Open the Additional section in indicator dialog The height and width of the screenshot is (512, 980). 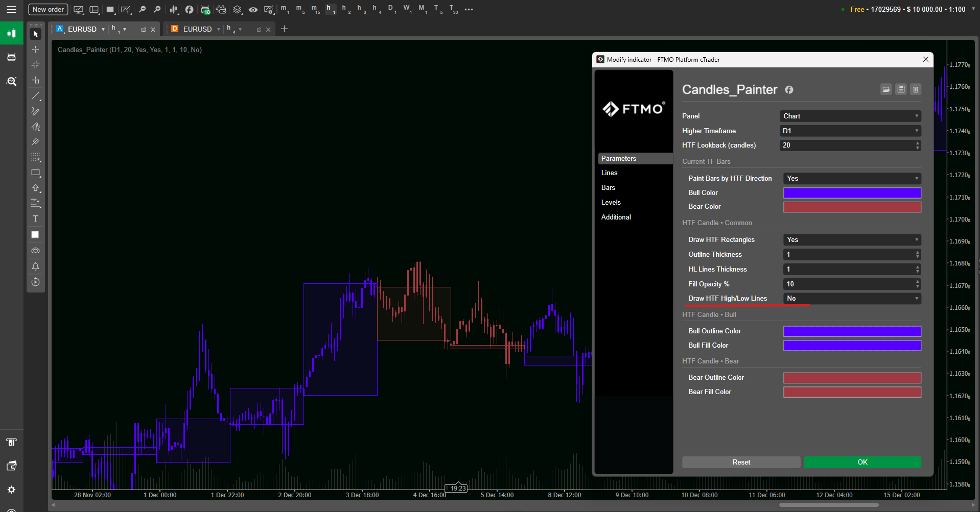point(616,217)
